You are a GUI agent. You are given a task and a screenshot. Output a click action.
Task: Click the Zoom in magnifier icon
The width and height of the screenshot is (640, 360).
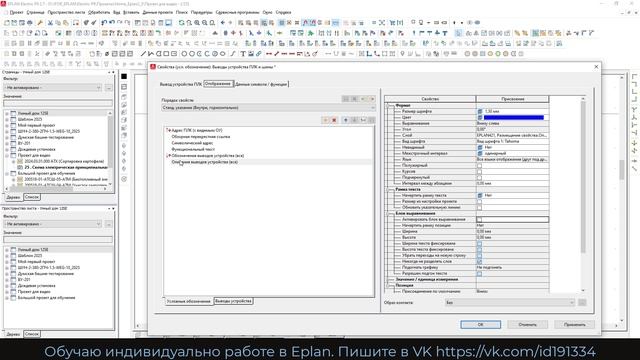(197, 23)
